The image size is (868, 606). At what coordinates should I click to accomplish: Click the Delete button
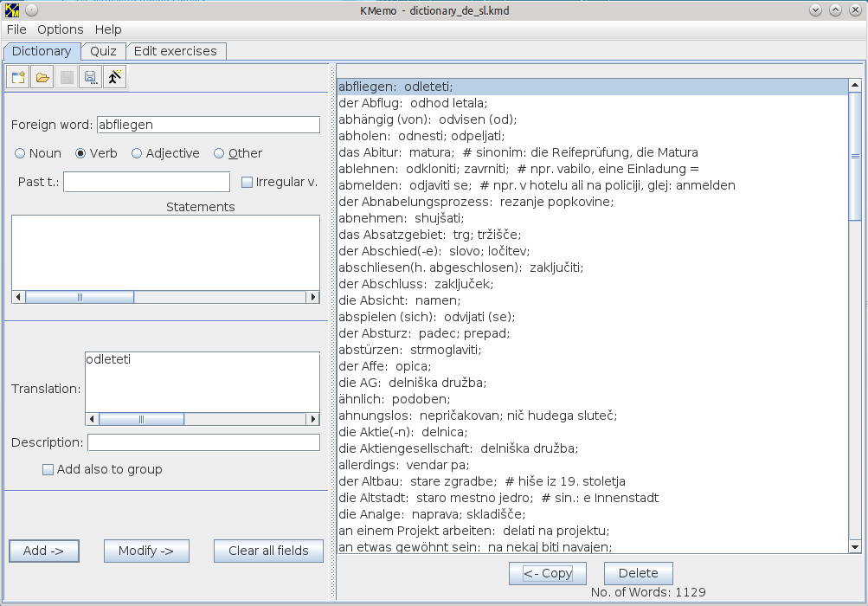(x=639, y=573)
